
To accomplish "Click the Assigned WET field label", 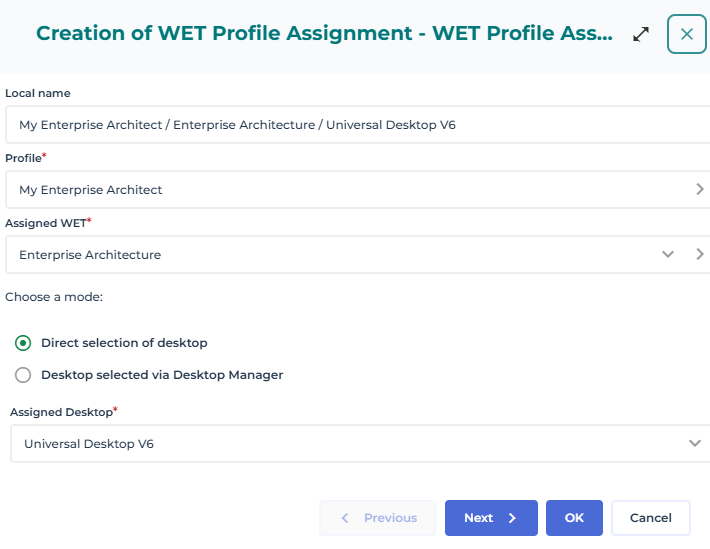I will click(x=45, y=223).
